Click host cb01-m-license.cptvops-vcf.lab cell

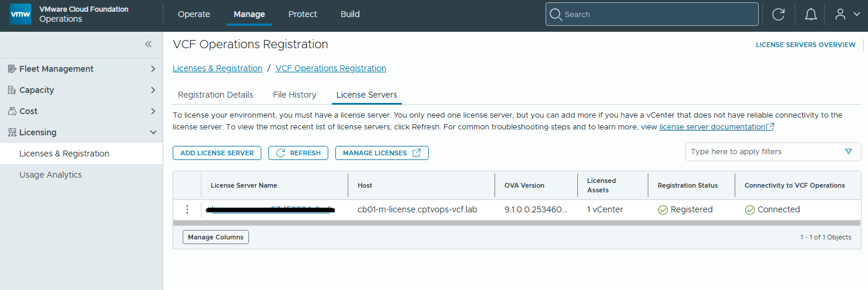tap(418, 209)
